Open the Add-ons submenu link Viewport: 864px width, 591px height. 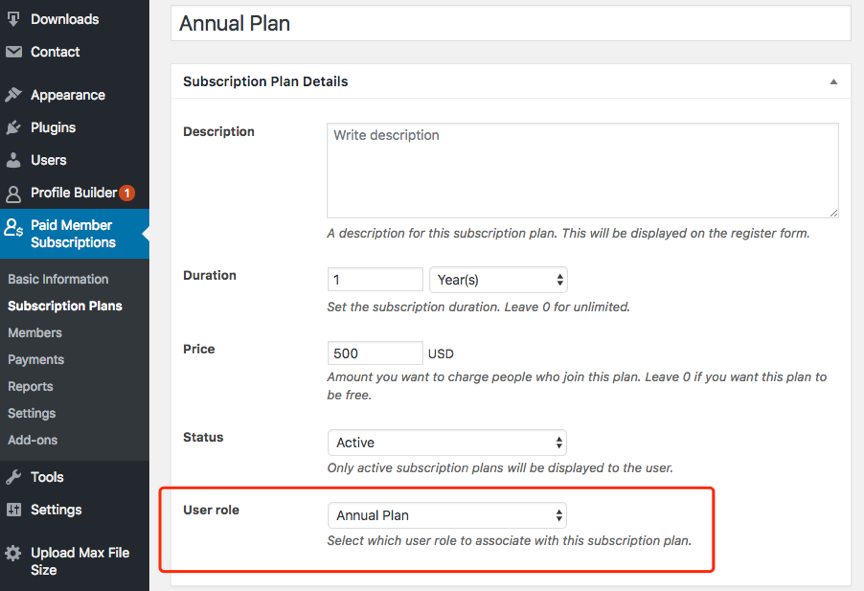[x=33, y=440]
